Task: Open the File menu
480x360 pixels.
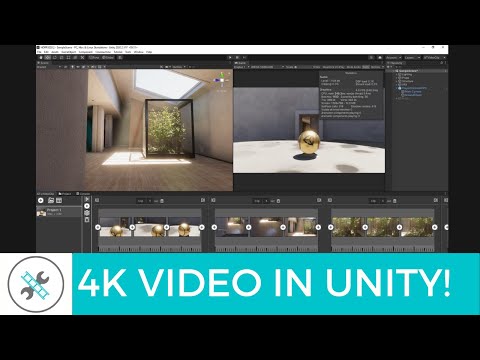Action: pos(39,52)
